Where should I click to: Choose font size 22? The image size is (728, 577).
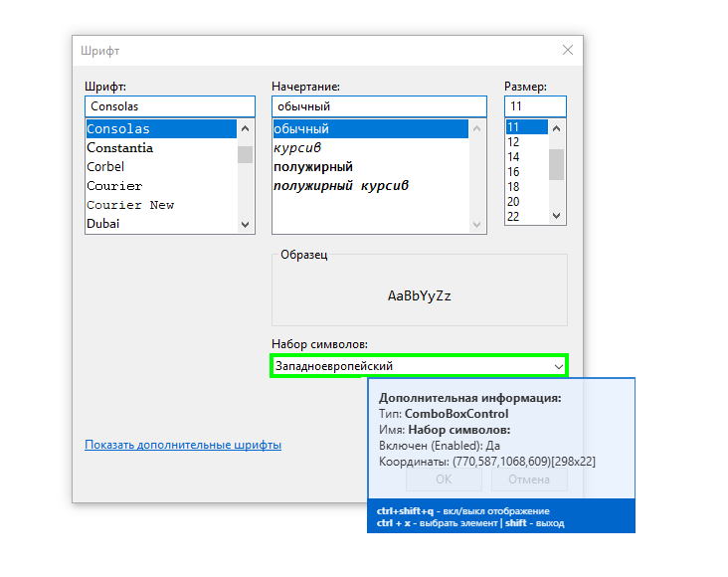tap(513, 216)
